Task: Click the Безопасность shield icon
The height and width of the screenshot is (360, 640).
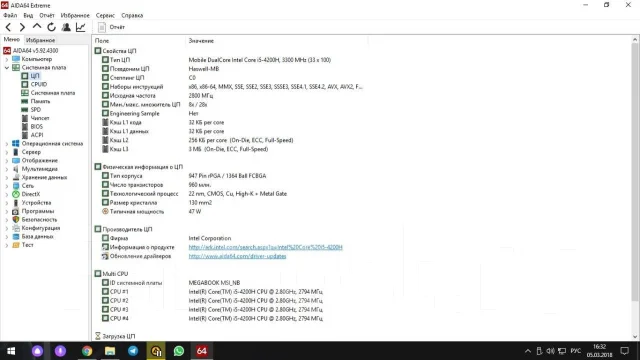Action: tap(16, 220)
